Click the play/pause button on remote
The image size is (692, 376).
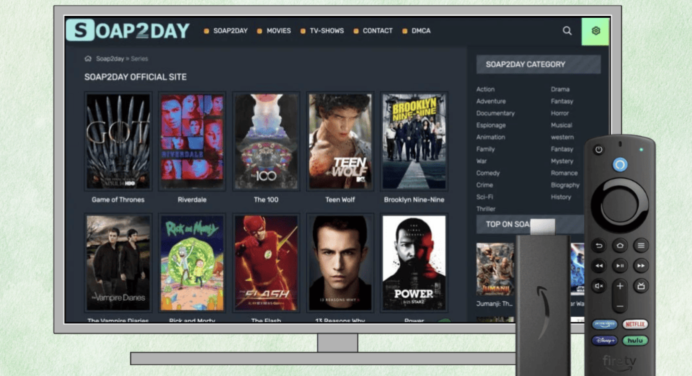tap(620, 266)
